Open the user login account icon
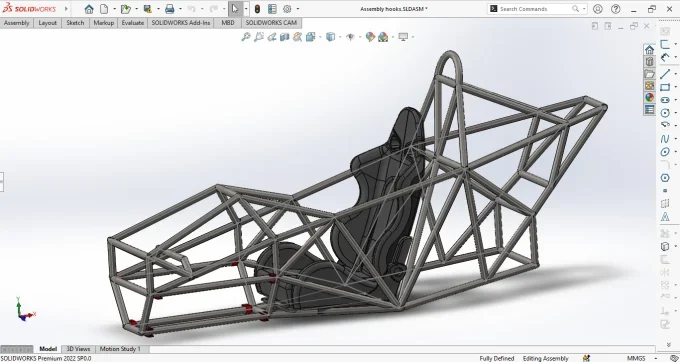 coord(598,9)
